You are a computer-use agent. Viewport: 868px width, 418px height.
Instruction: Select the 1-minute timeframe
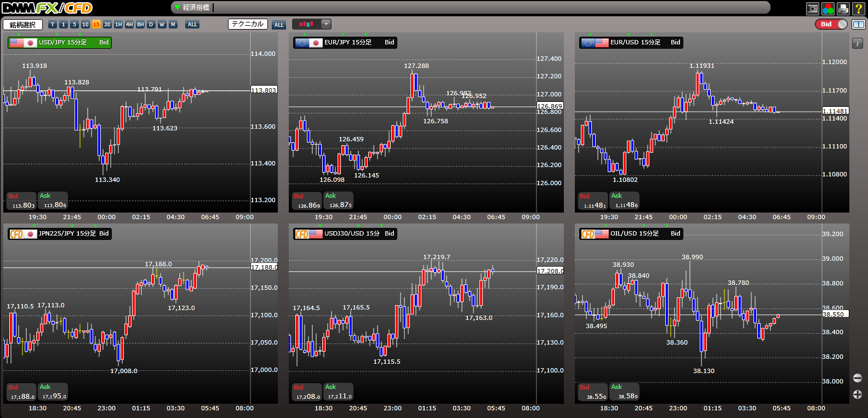[x=64, y=25]
